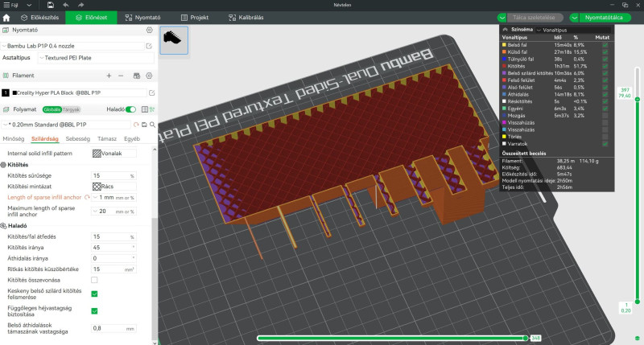Screen dimensions: 644x345
Task: Open the Fájl hamburger menu
Action: click(x=11, y=5)
